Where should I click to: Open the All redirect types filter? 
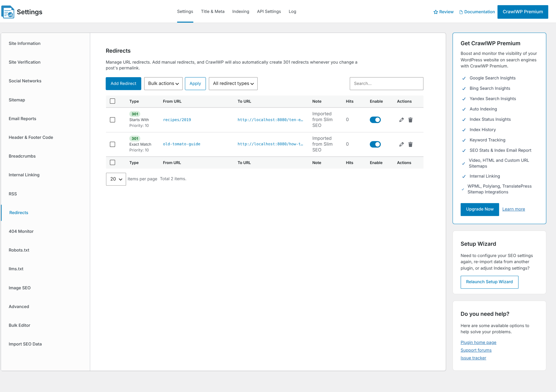tap(233, 84)
